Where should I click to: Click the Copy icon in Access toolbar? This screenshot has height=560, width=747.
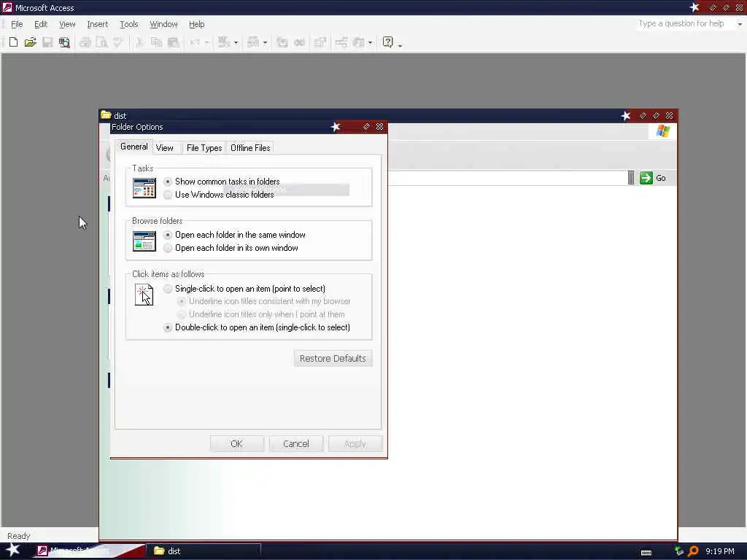(x=156, y=42)
